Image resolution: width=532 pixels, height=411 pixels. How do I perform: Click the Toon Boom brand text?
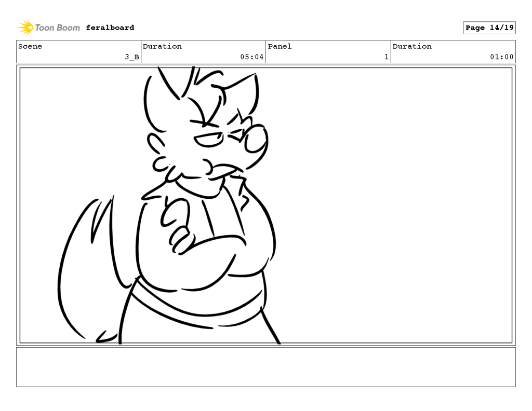(x=57, y=28)
